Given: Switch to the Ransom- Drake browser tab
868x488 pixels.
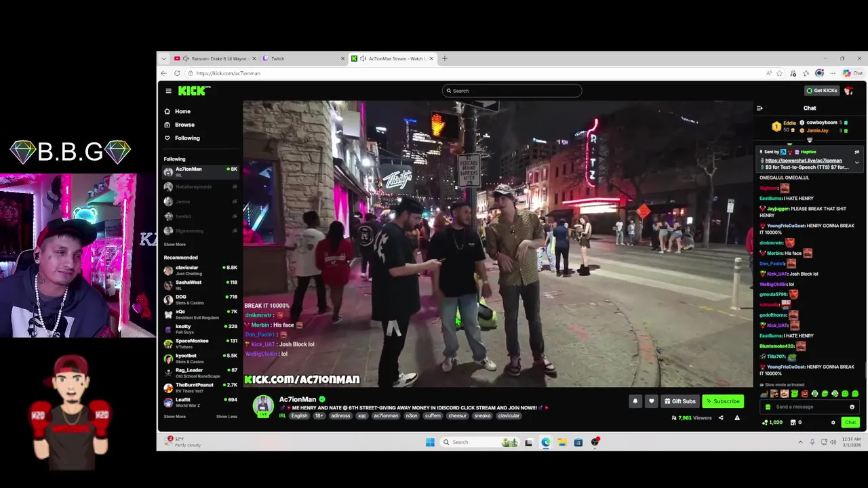Looking at the screenshot, I should (217, 59).
